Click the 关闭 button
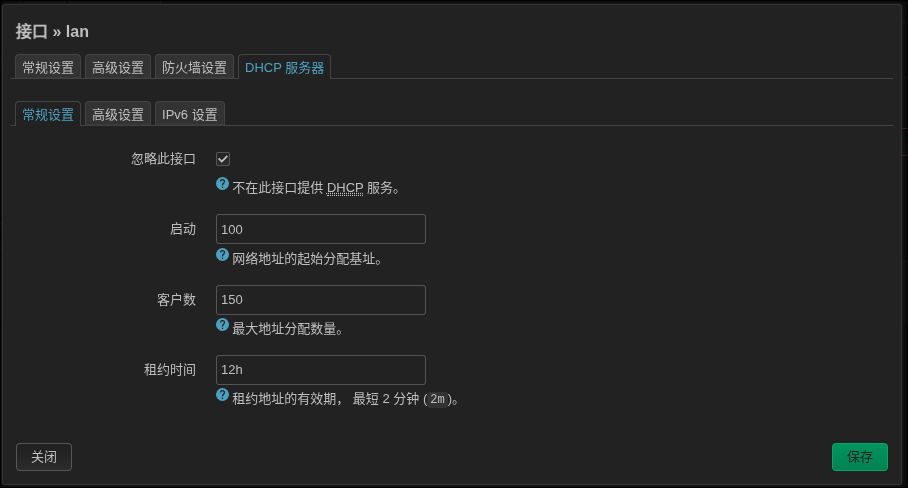908x488 pixels. [x=44, y=457]
